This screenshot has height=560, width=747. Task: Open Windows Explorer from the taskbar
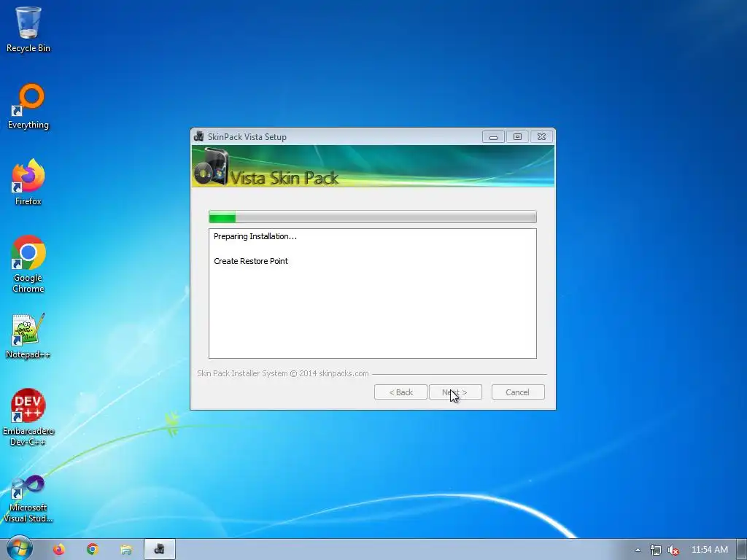tap(125, 550)
